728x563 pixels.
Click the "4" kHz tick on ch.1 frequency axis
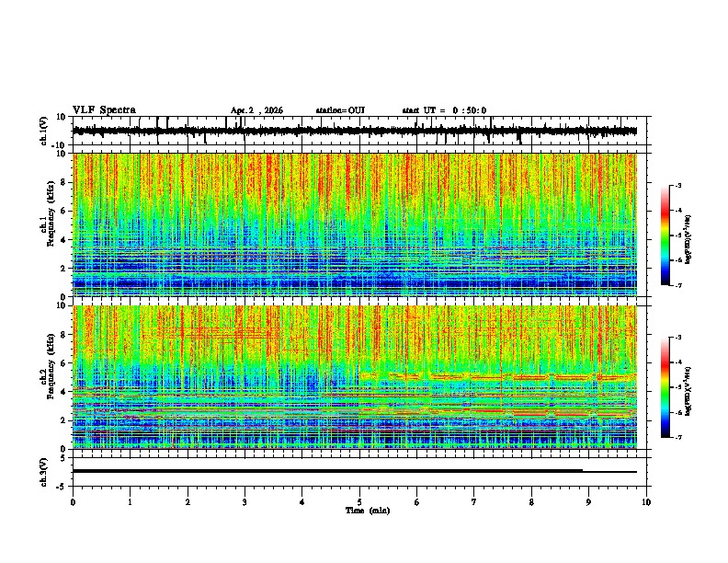pos(63,240)
